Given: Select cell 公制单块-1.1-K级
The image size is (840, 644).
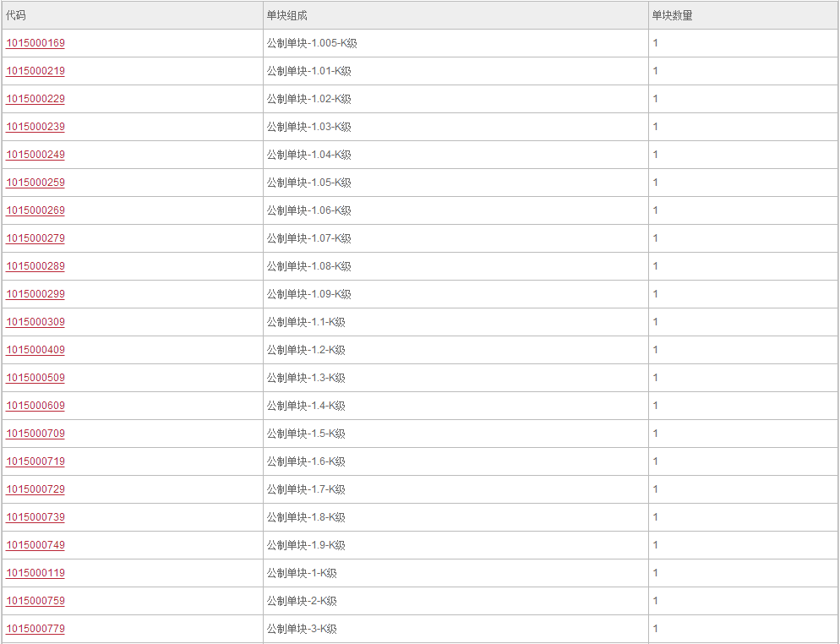Looking at the screenshot, I should tap(455, 321).
